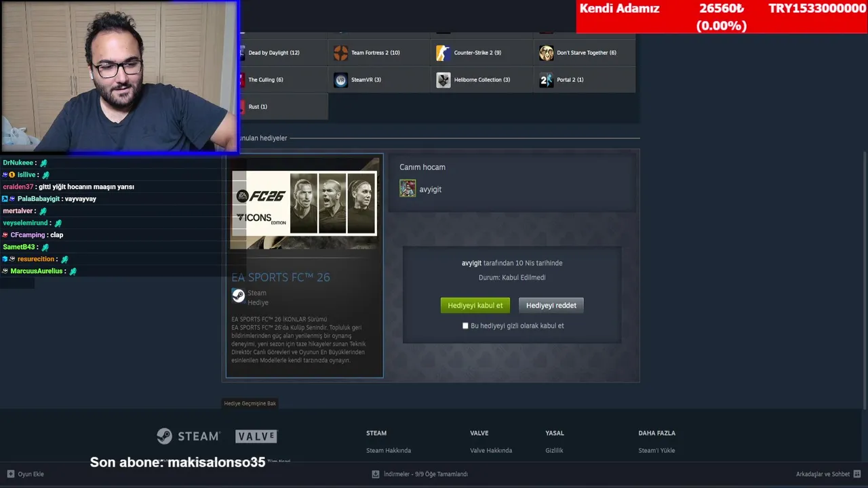Screen dimensions: 868x488
Task: Enable Bu hediyeyi gizli olarak kabul et checkbox
Action: 465,326
